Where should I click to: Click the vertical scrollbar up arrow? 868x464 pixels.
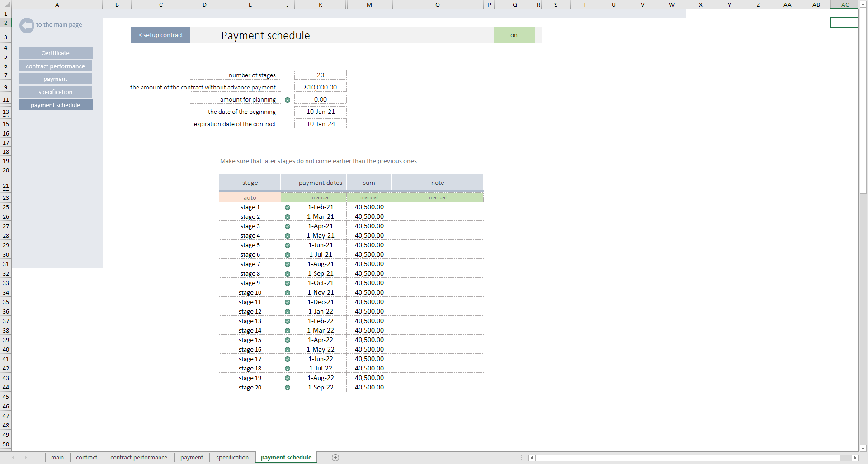click(x=863, y=5)
